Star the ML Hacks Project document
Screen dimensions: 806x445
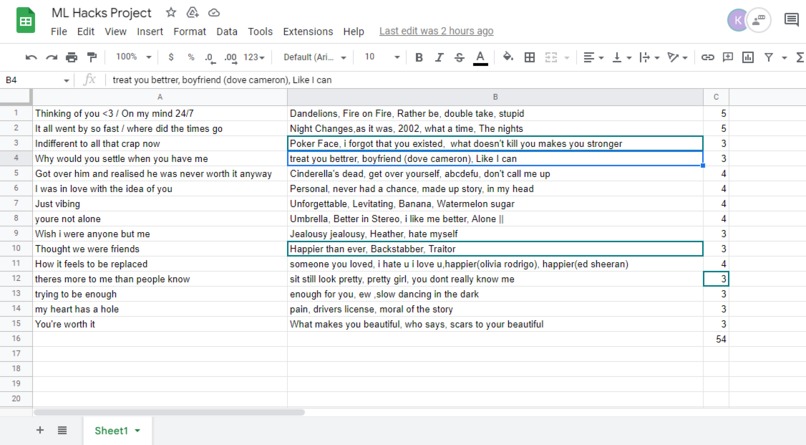coord(171,12)
